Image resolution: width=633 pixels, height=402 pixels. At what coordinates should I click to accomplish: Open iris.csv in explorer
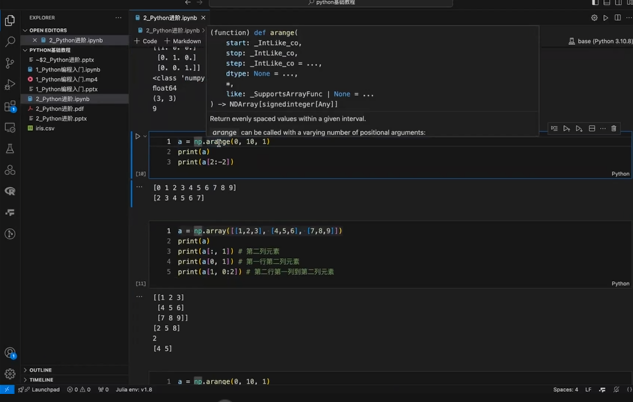pos(45,128)
